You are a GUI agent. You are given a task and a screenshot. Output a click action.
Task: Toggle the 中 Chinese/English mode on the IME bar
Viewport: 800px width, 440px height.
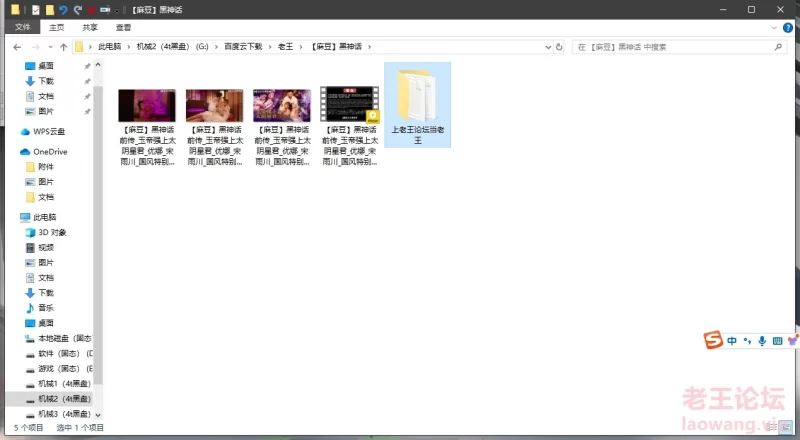732,340
